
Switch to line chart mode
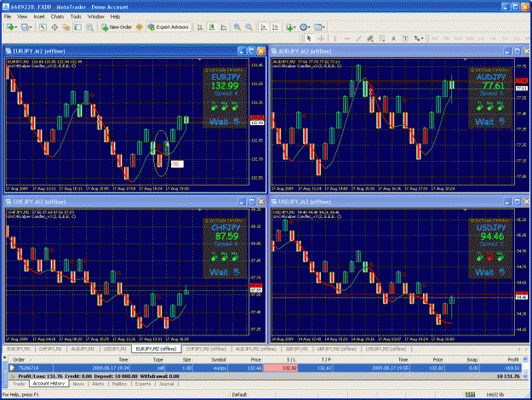point(224,27)
